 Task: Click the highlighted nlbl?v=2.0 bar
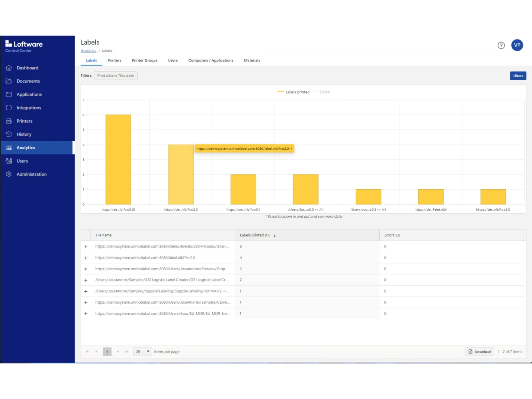pos(181,175)
